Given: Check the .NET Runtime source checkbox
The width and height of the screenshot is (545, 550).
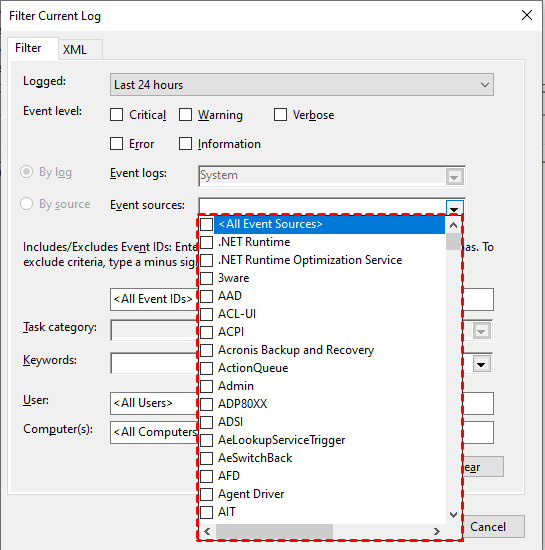Looking at the screenshot, I should [x=207, y=242].
